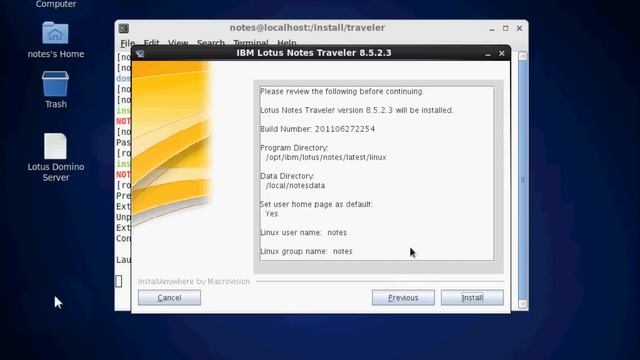Close the terminal window
The image size is (640, 360).
click(519, 28)
